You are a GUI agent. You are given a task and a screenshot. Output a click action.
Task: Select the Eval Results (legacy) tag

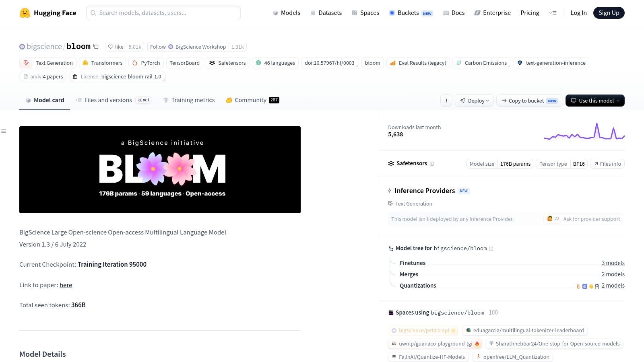pos(418,63)
